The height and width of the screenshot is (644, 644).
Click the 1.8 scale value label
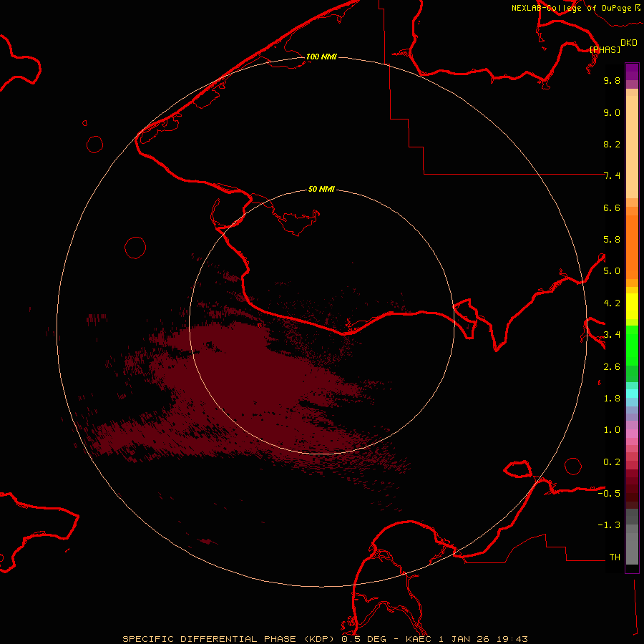(x=612, y=399)
